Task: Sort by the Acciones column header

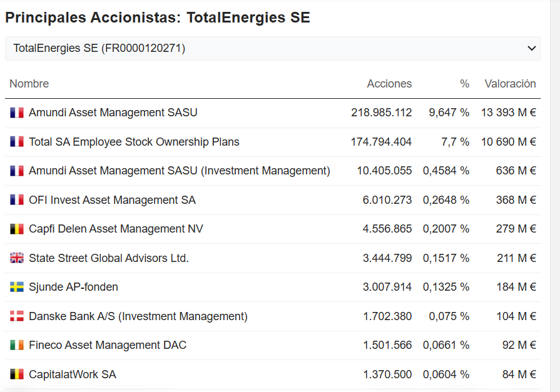Action: pos(389,84)
